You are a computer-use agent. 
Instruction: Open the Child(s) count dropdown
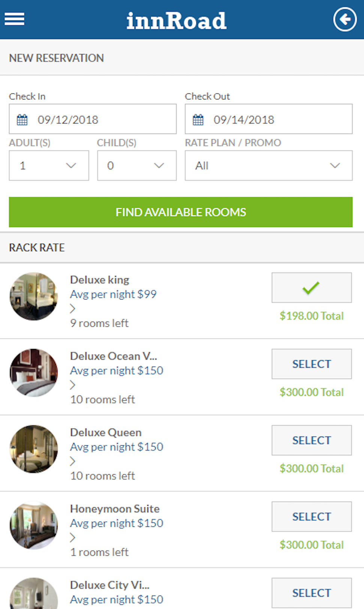pos(137,165)
